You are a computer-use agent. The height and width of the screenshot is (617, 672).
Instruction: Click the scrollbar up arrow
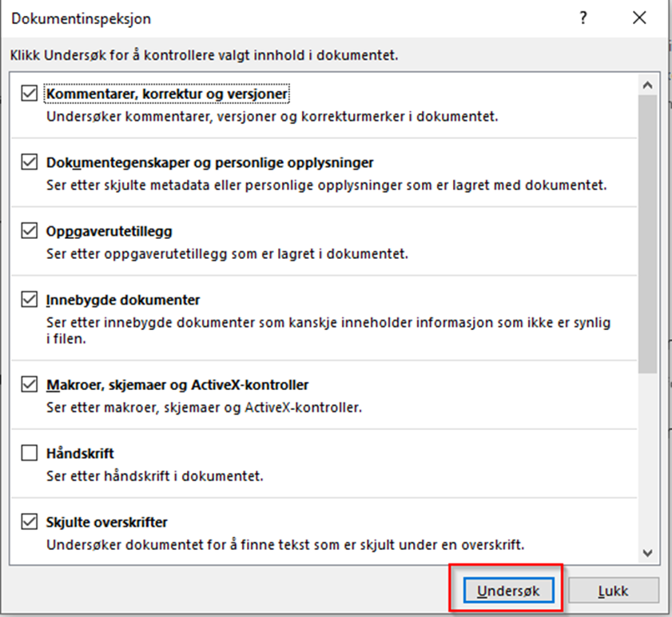pyautogui.click(x=648, y=85)
